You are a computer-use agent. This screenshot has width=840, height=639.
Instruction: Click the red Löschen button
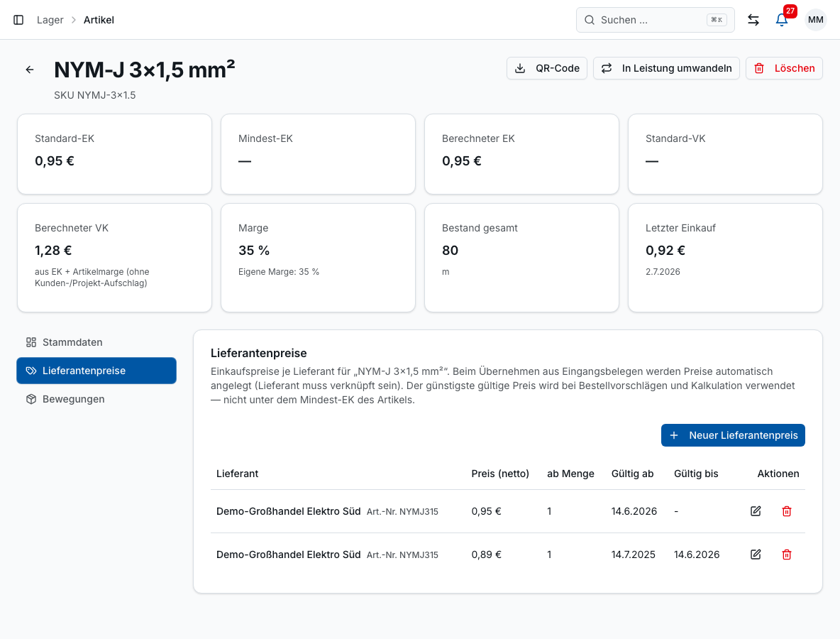pos(784,68)
